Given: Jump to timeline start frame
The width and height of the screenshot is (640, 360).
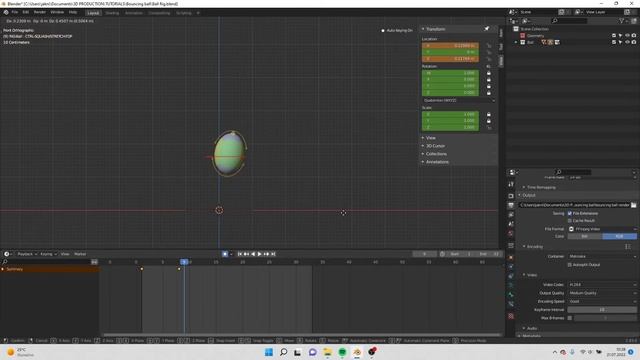Looking at the screenshot, I should point(240,254).
